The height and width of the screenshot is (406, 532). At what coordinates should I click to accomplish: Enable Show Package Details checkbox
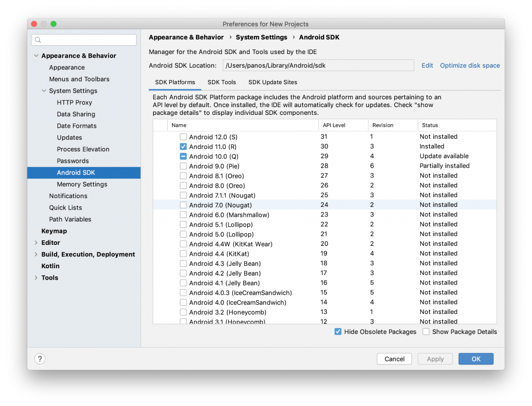pyautogui.click(x=426, y=332)
